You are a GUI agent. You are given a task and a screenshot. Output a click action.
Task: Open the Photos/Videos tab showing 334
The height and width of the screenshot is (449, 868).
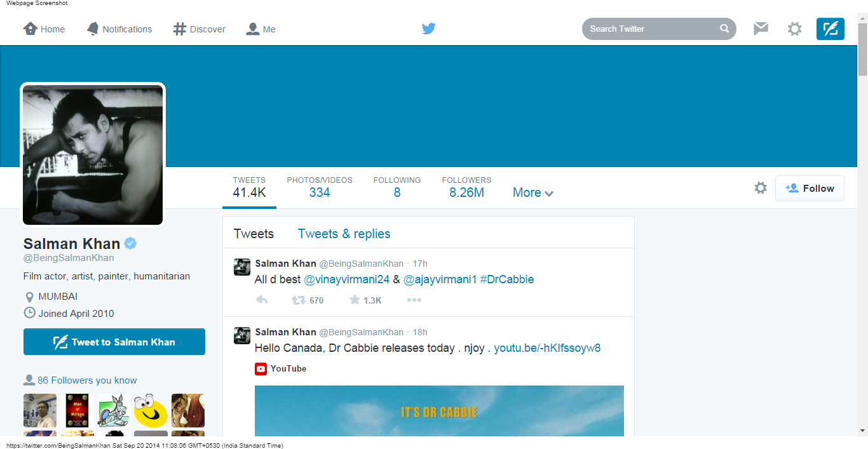click(320, 187)
